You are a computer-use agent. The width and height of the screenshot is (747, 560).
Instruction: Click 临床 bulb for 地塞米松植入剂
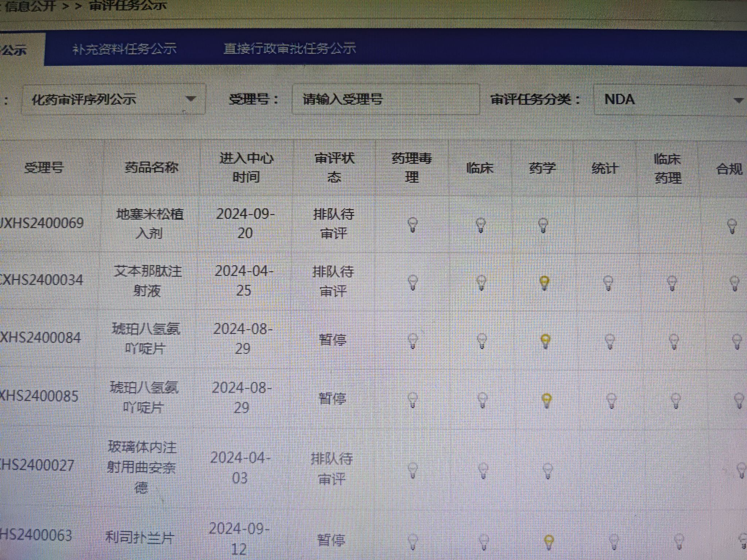coord(481,225)
